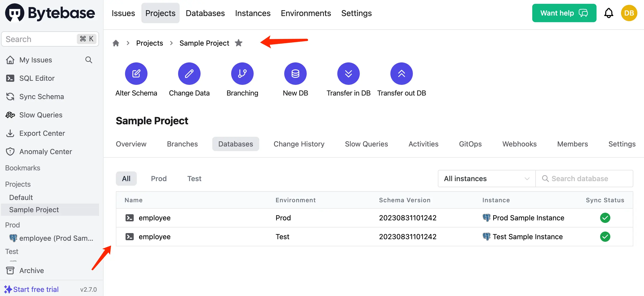
Task: Open the DB user avatar menu
Action: 629,13
